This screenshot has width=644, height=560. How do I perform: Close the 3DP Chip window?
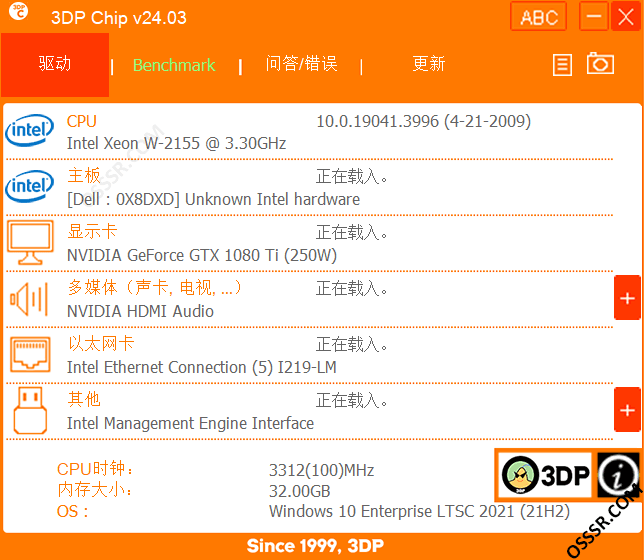[626, 17]
